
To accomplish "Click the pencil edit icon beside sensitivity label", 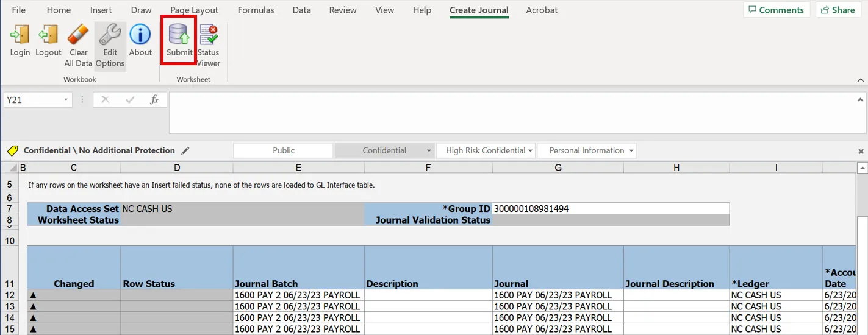I will coord(185,150).
